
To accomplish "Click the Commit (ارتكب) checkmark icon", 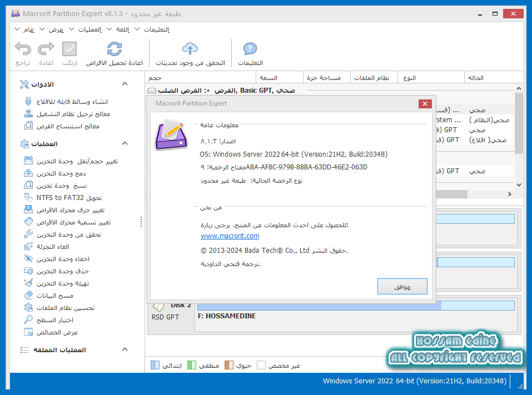I will (x=69, y=49).
